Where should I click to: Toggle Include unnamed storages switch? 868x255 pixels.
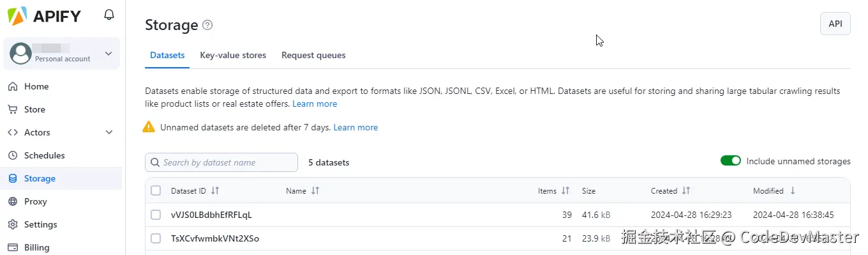click(731, 161)
